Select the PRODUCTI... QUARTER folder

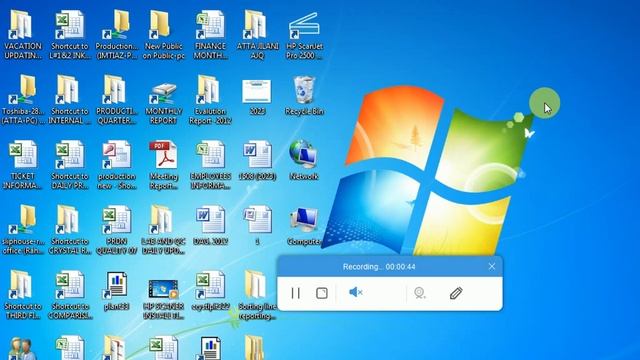[117, 100]
